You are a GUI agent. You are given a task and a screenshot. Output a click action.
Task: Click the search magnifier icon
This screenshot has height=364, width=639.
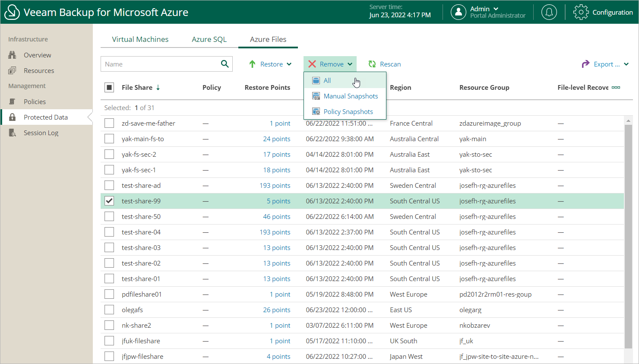coord(225,64)
